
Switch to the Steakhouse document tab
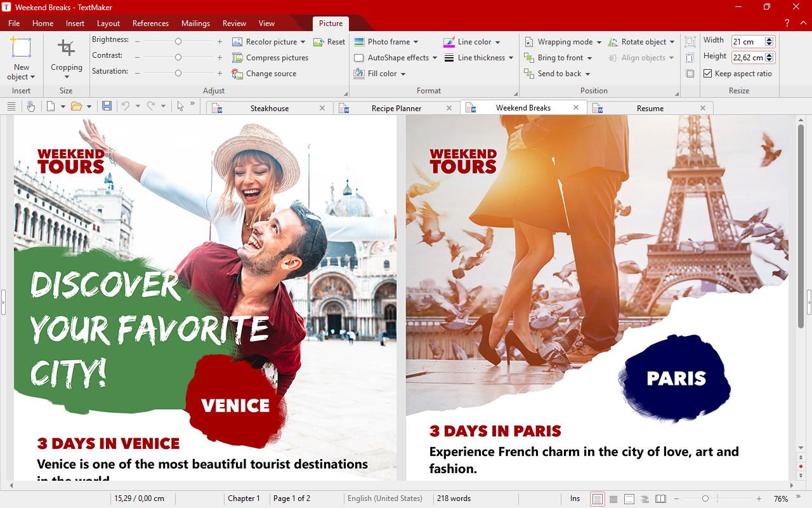pos(270,109)
